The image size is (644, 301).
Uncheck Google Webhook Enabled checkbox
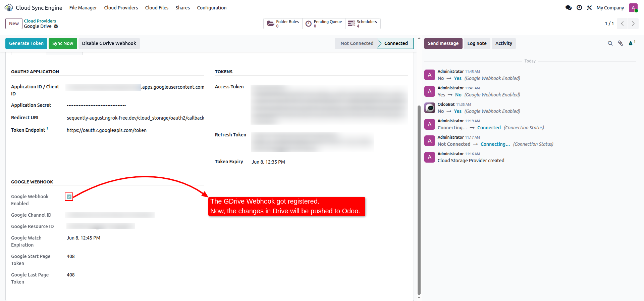click(69, 197)
